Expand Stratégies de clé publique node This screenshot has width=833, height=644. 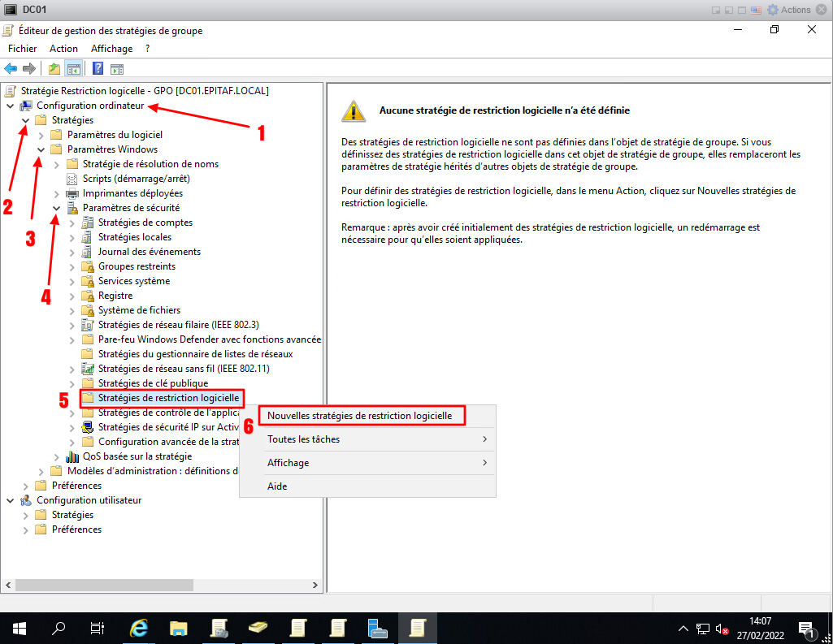[72, 383]
